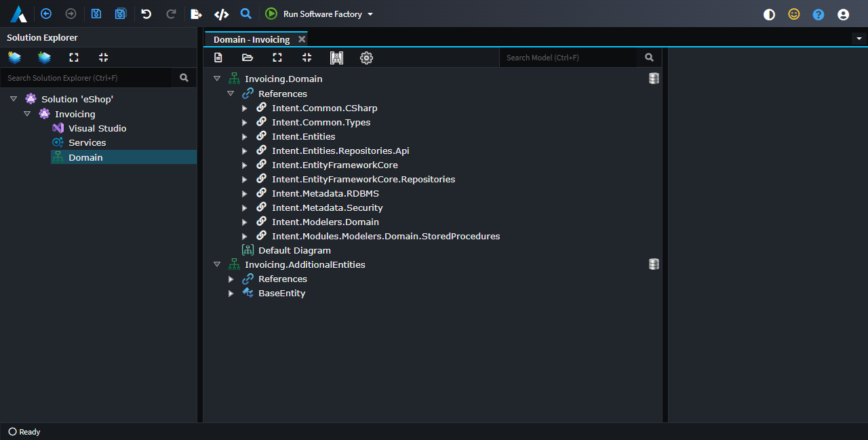The height and width of the screenshot is (440, 868).
Task: Open the tab list dropdown arrow at the tab bar's far right
Action: pyautogui.click(x=859, y=39)
